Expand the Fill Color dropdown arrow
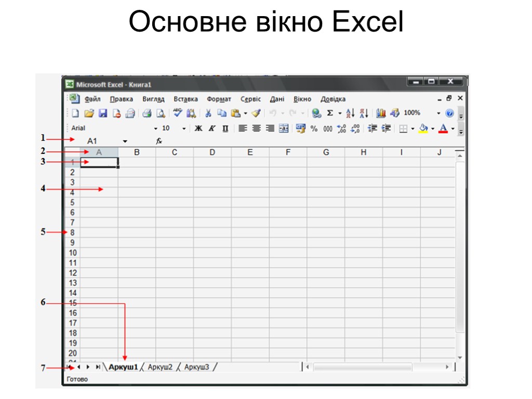The width and height of the screenshot is (532, 399). coord(433,129)
